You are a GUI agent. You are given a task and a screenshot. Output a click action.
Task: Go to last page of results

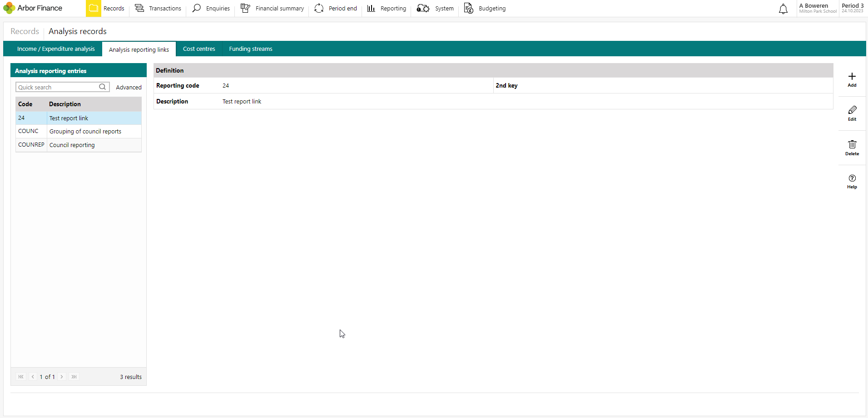click(x=74, y=377)
